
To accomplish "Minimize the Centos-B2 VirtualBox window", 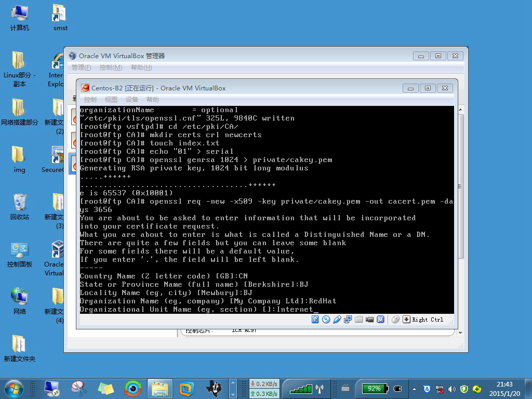I will (x=410, y=88).
